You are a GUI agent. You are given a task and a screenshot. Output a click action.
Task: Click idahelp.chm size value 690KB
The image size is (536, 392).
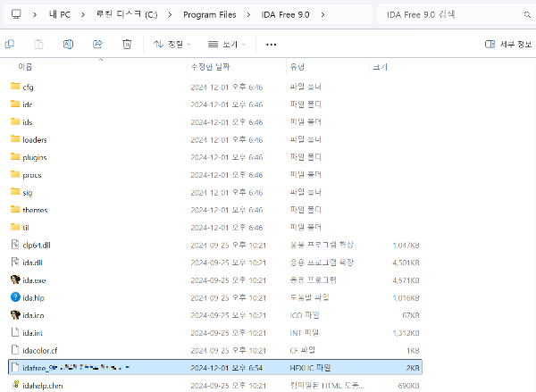408,386
